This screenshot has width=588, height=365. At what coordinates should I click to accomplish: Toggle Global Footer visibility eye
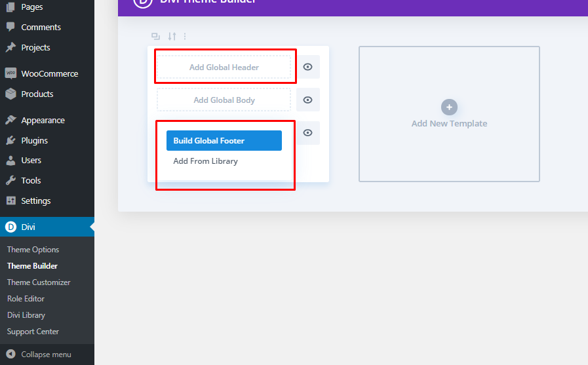[x=308, y=133]
